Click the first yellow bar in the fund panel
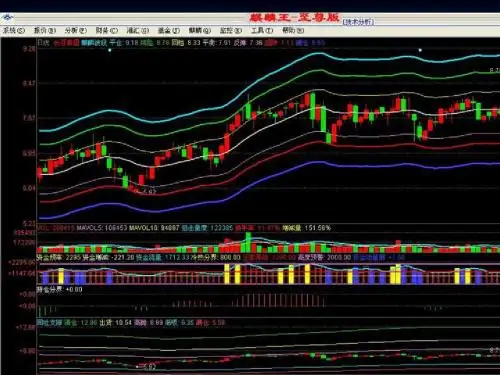500x375 pixels. point(61,276)
